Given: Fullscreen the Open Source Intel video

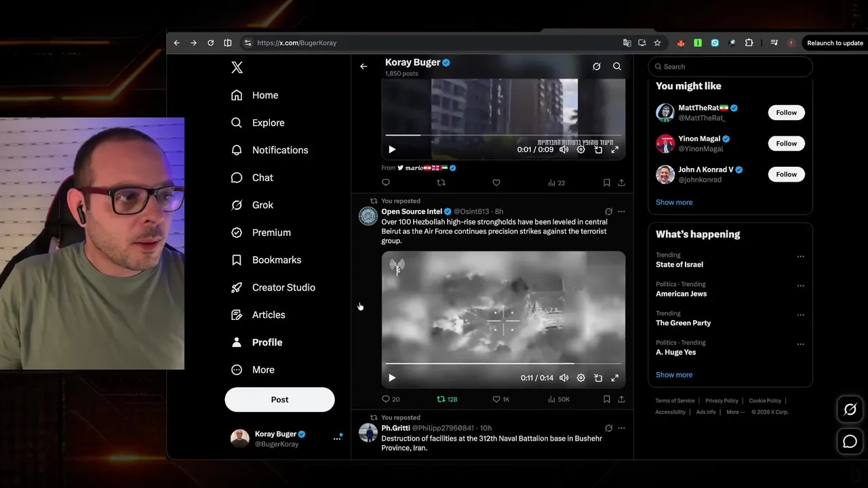Looking at the screenshot, I should click(615, 378).
